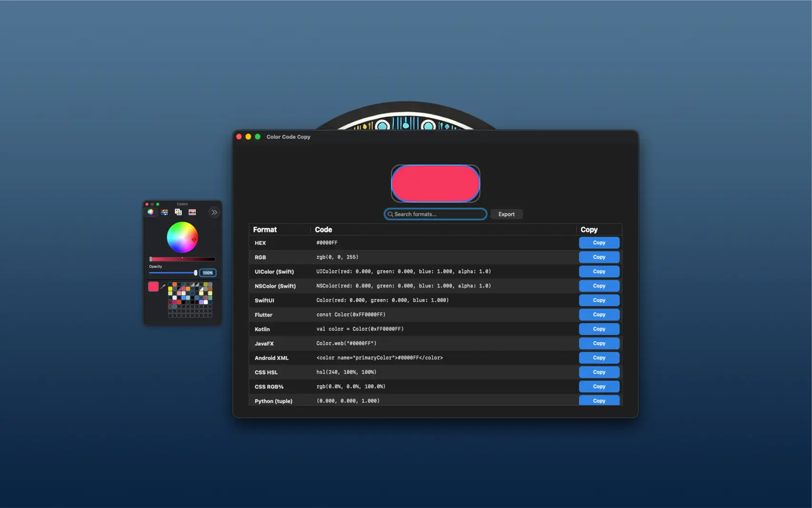Adjust the brightness slider in Colors panel
812x508 pixels.
click(182, 259)
